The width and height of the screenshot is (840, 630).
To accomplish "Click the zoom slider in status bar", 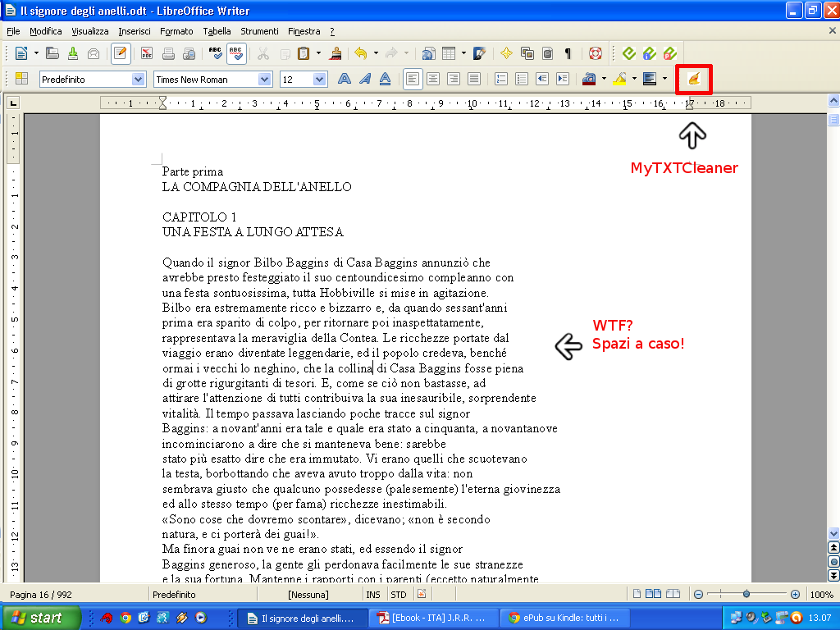I will pos(746,594).
